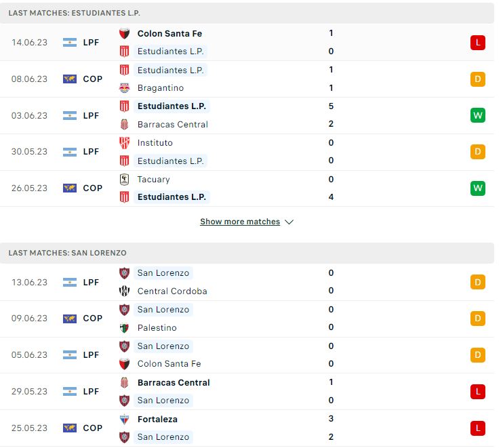This screenshot has height=448, width=503.
Task: Click the red L badge for the 14.06.23 match
Action: tap(477, 42)
